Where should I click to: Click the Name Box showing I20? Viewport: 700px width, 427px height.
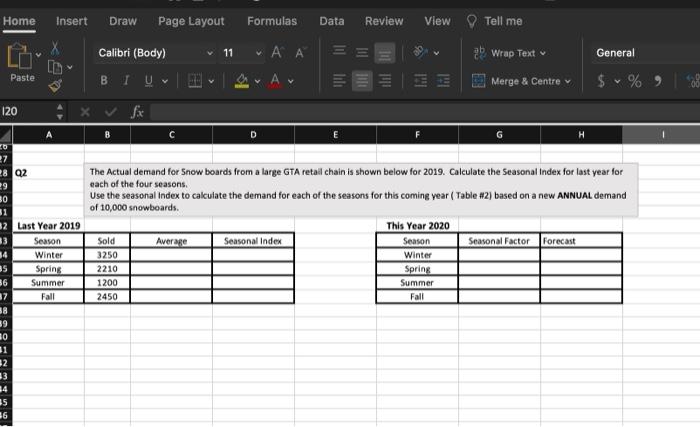(27, 112)
